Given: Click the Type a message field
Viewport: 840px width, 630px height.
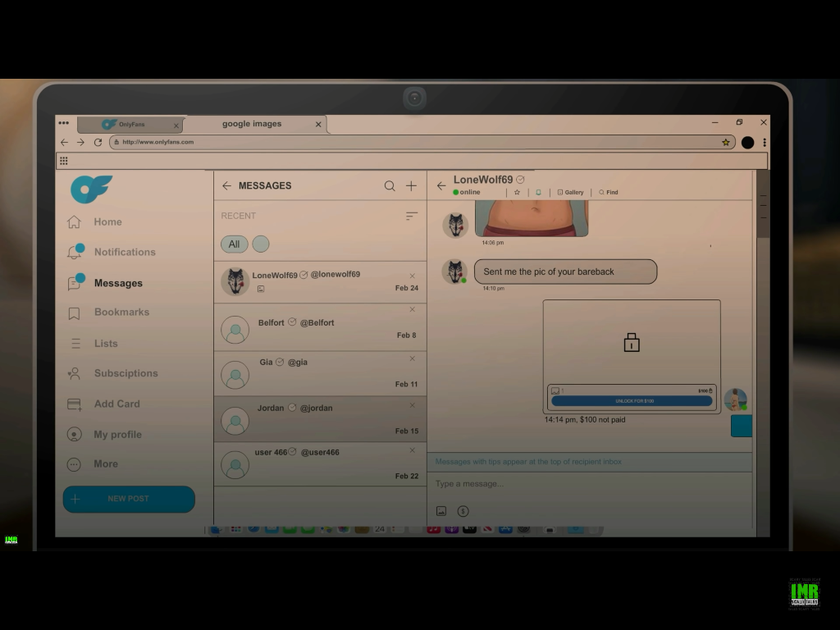Looking at the screenshot, I should (589, 484).
